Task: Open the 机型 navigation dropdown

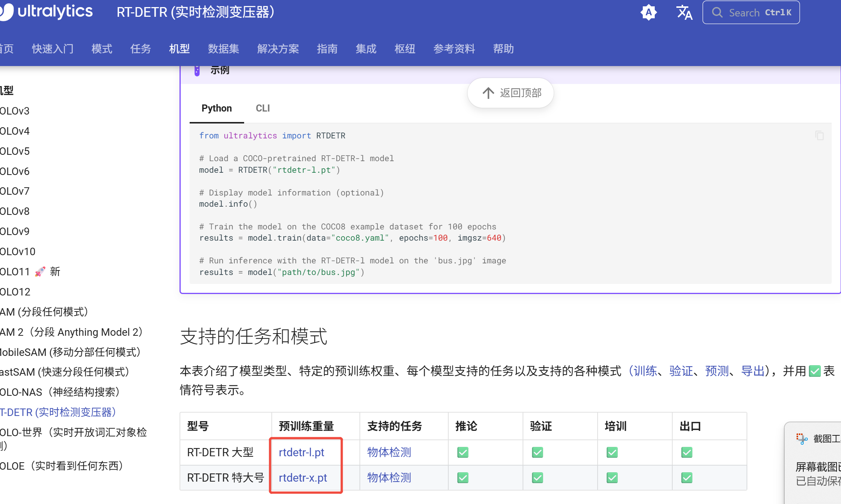Action: (179, 49)
